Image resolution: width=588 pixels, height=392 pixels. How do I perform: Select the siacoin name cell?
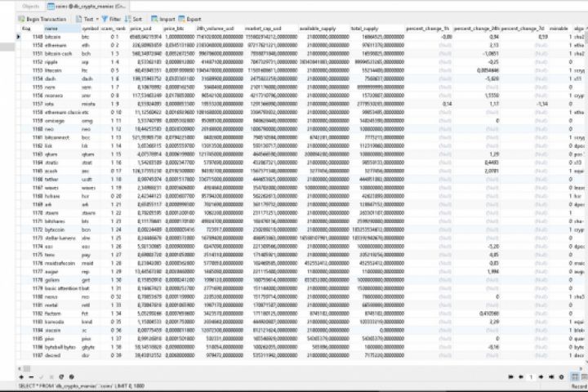(x=61, y=330)
